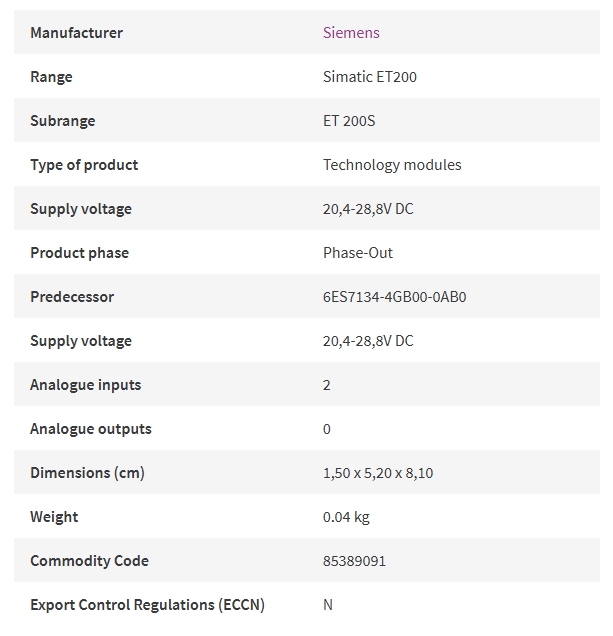Image resolution: width=613 pixels, height=636 pixels.
Task: Click the Commodity Code label
Action: point(89,561)
